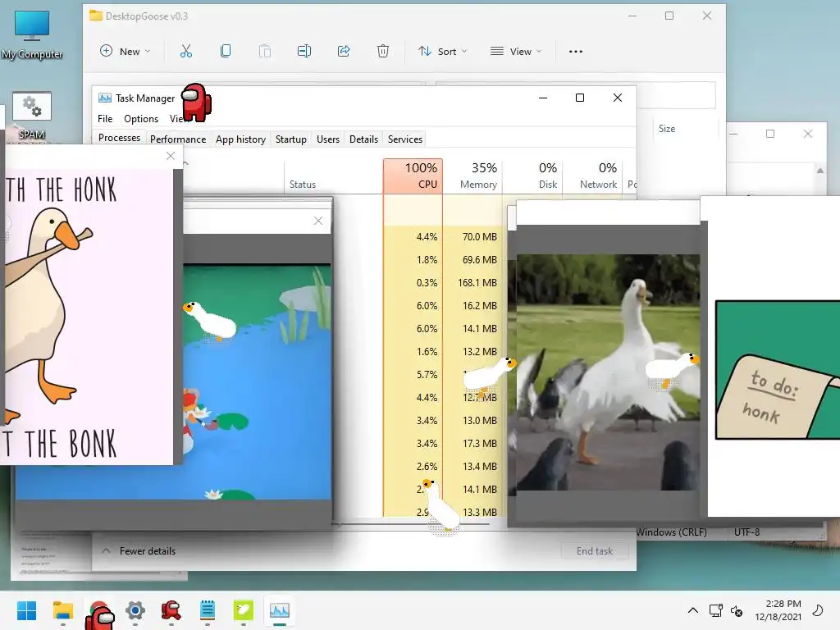
Task: Open the Notepad taskbar icon
Action: pyautogui.click(x=208, y=610)
